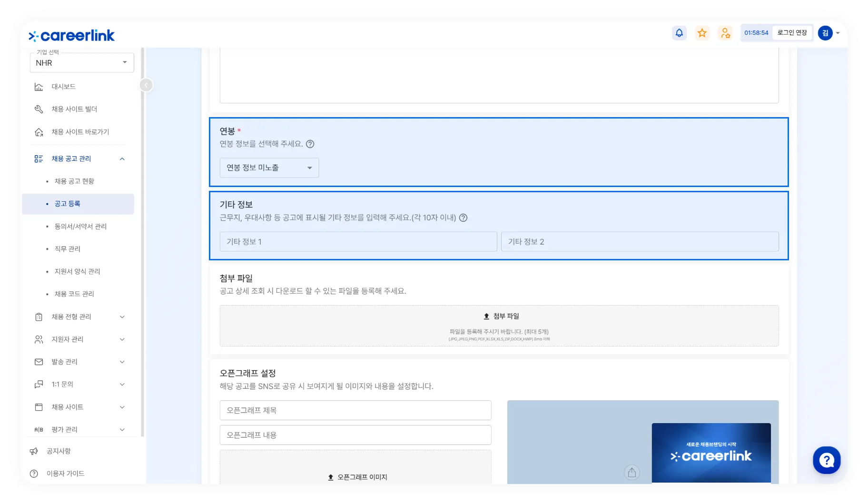
Task: Click the 지원자 관리 people icon
Action: [39, 339]
